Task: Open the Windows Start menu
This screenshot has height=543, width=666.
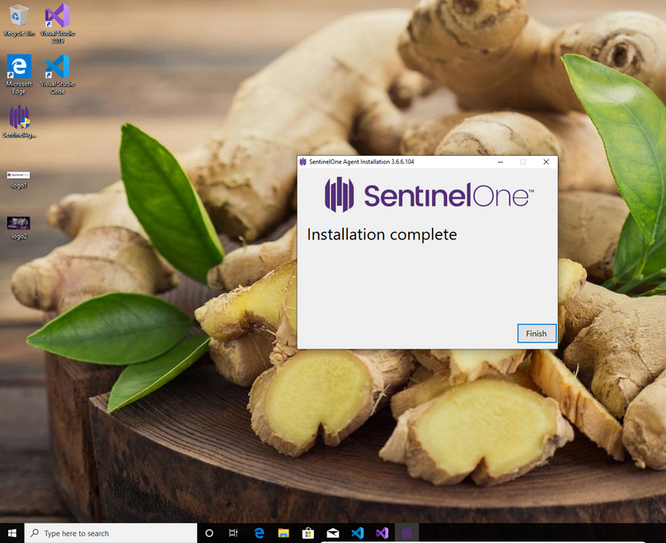Action: (x=12, y=533)
